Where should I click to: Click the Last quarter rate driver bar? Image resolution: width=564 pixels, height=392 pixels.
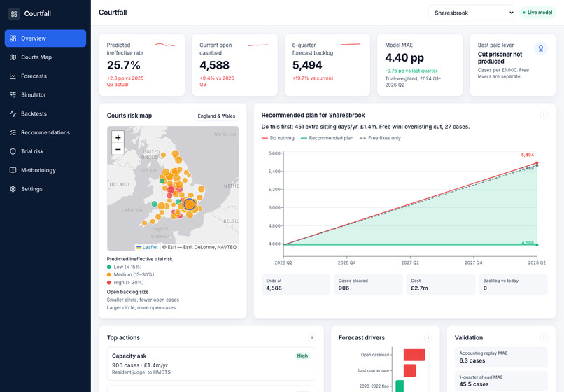tap(409, 370)
